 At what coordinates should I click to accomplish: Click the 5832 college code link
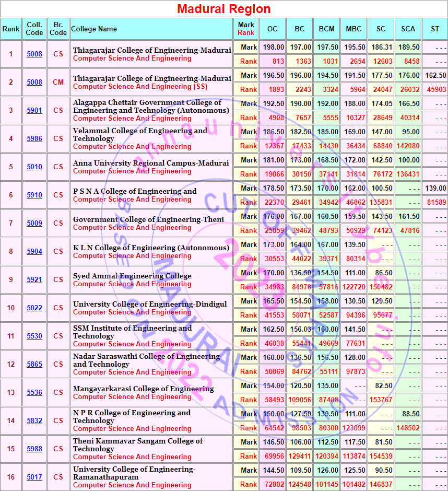pos(34,421)
